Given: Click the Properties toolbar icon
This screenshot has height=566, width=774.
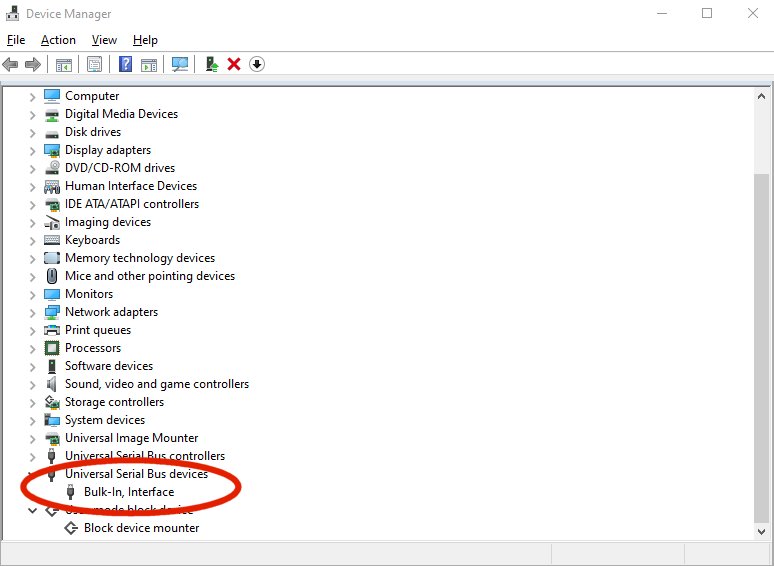Looking at the screenshot, I should click(94, 64).
